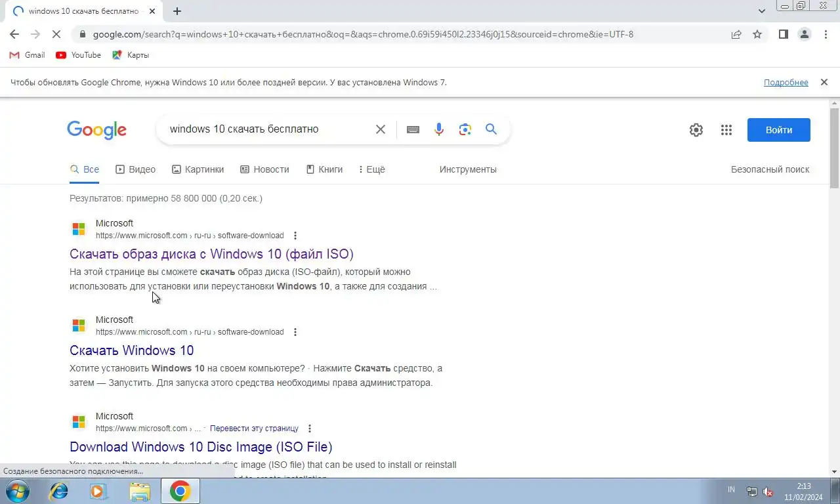This screenshot has width=840, height=504.
Task: Open more options for Disc Image result
Action: pyautogui.click(x=310, y=429)
